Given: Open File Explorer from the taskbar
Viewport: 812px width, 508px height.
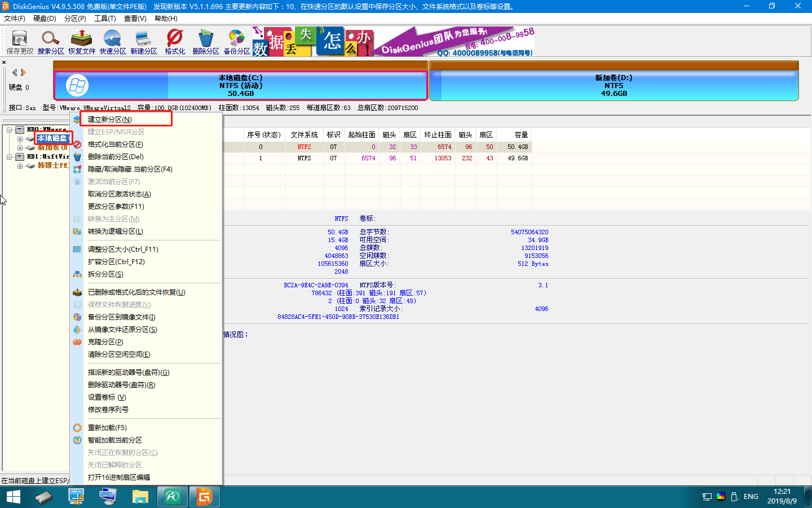Looking at the screenshot, I should pyautogui.click(x=140, y=497).
